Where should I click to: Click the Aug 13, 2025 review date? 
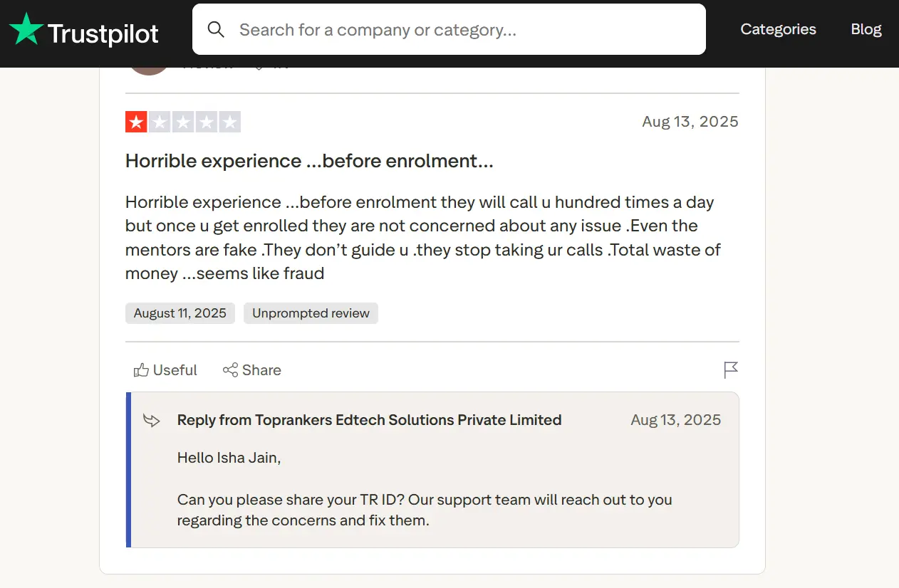[690, 121]
